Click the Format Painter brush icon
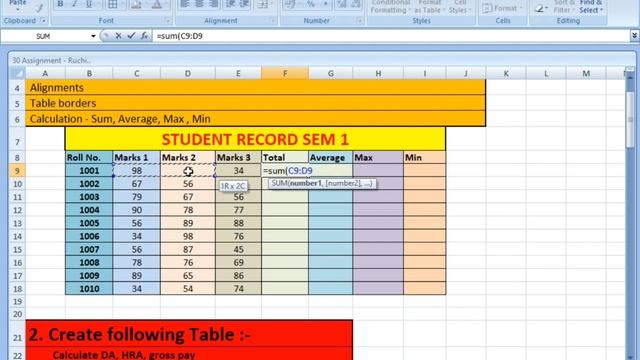 39,7
